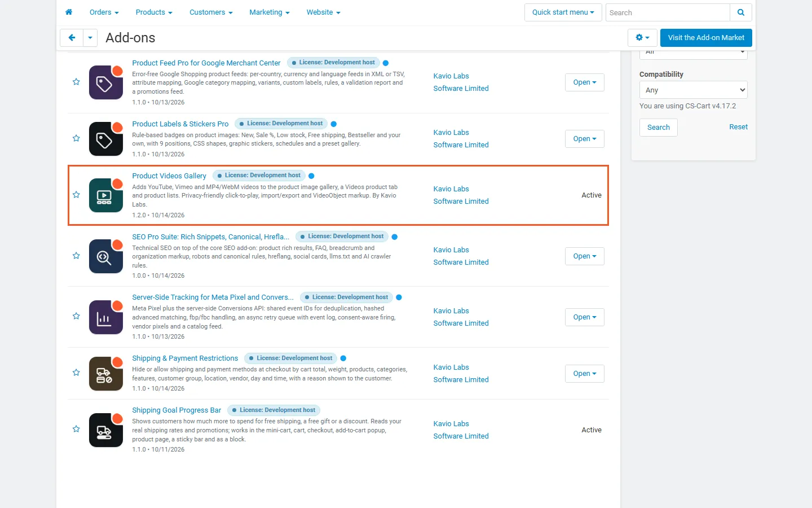Click Visit the Add-on Market button

706,38
